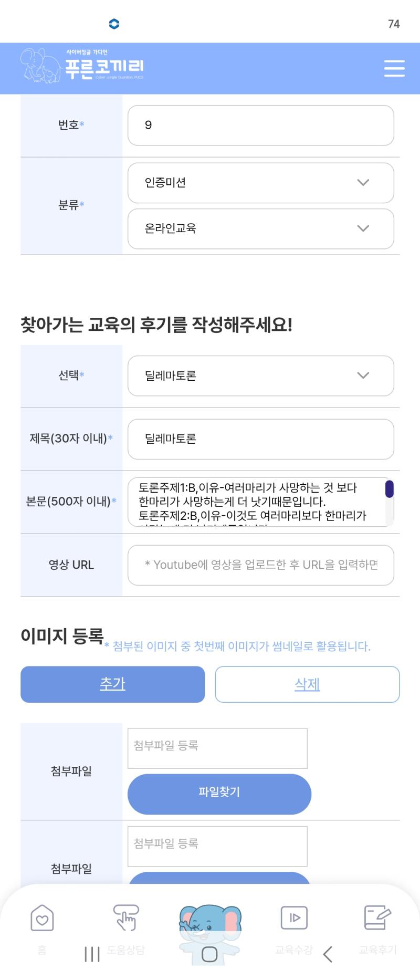420x980 pixels.
Task: Expand the 온라인교육 subcategory dropdown
Action: [261, 229]
